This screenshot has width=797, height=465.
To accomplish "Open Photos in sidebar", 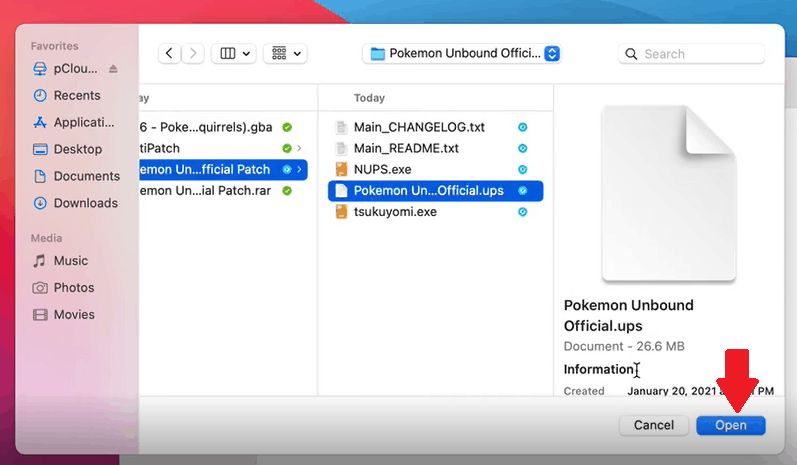I will pos(63,288).
